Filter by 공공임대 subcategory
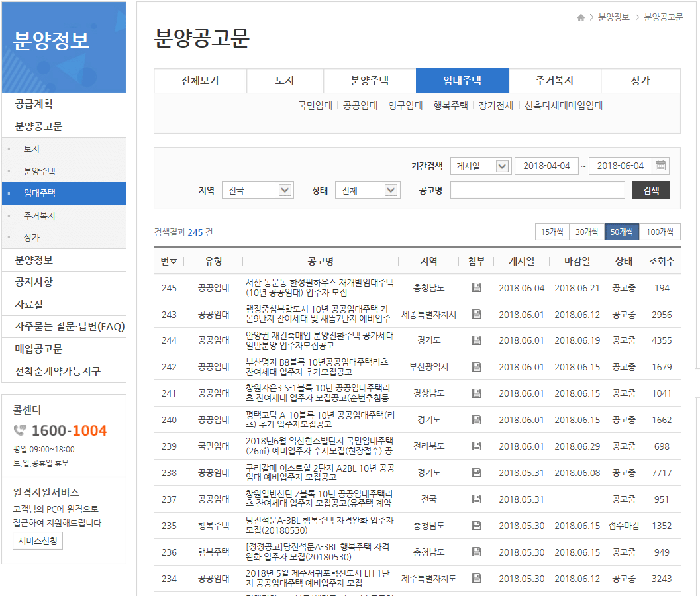 tap(360, 105)
